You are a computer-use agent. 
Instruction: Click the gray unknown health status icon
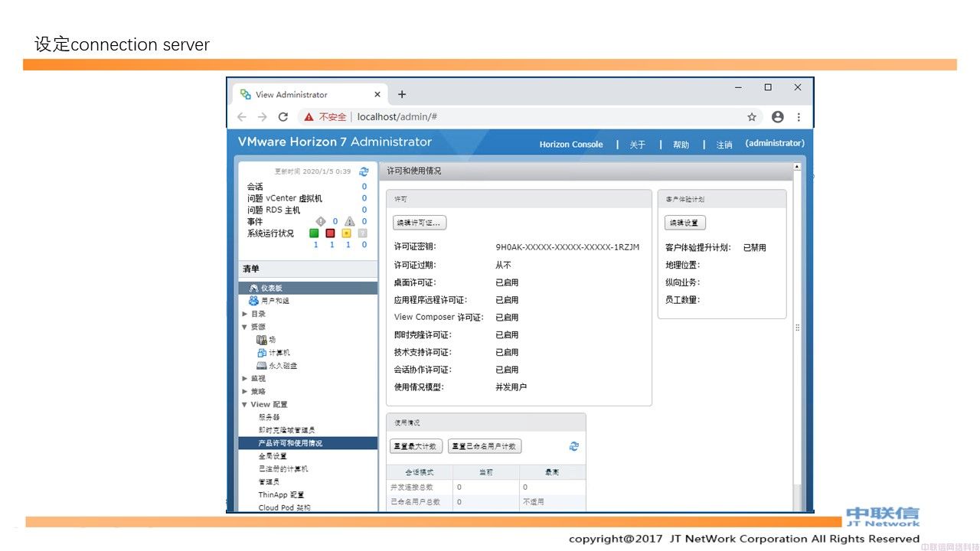tap(363, 233)
